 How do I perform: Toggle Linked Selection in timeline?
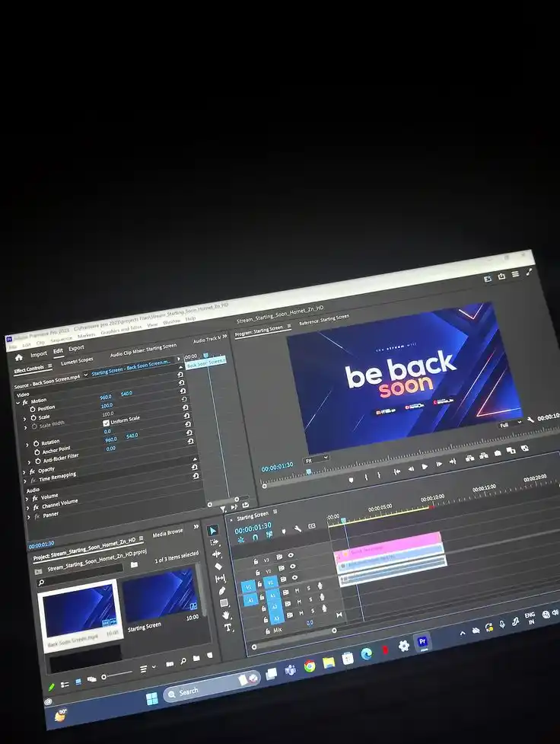269,535
